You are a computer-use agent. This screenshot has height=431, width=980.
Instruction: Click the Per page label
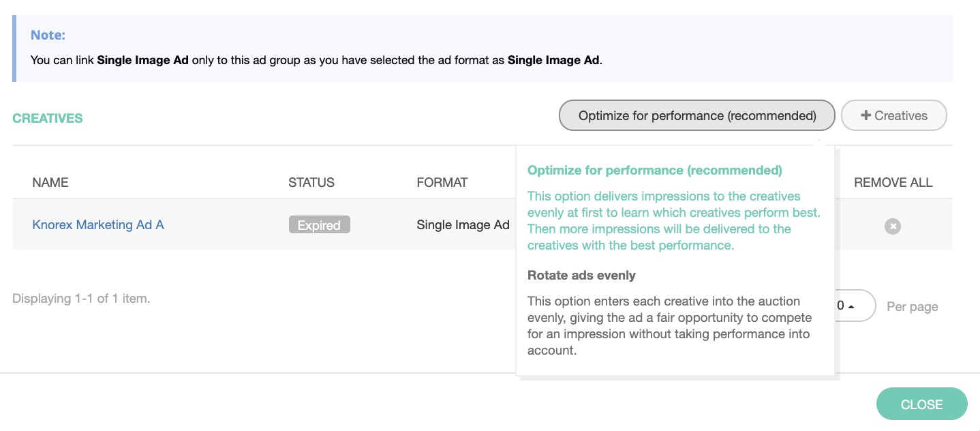(912, 306)
